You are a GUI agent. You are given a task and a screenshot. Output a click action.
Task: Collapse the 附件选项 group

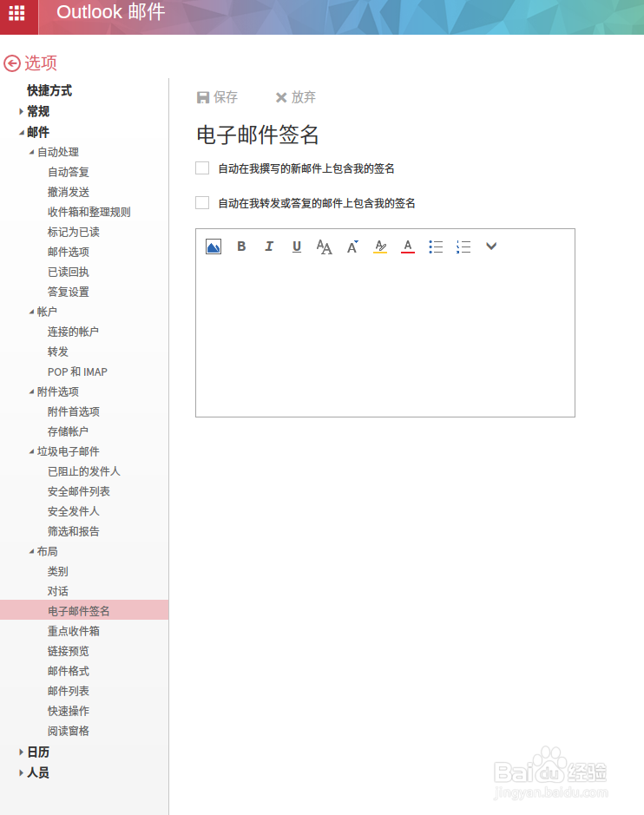pos(31,392)
